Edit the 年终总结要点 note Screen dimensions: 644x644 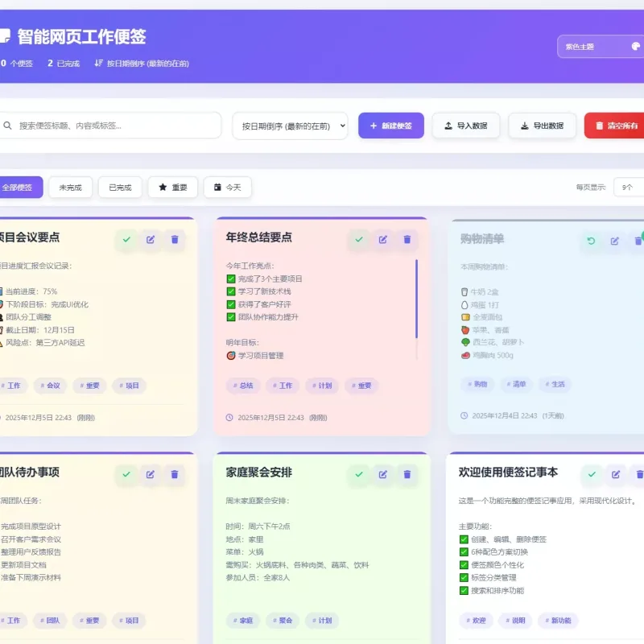(383, 239)
